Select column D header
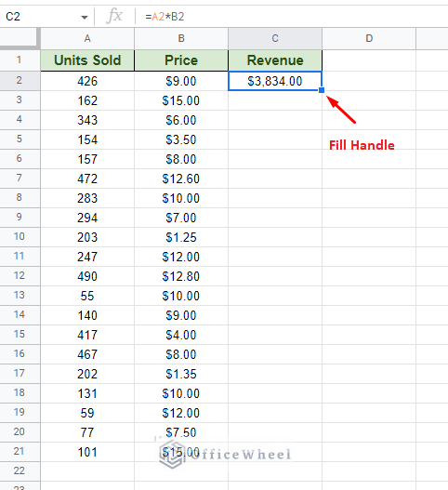Screen dimensions: 448x490 (x=369, y=38)
